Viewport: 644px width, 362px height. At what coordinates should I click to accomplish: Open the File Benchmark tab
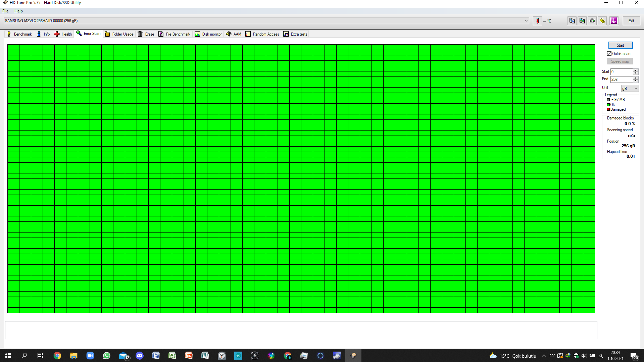[x=175, y=34]
